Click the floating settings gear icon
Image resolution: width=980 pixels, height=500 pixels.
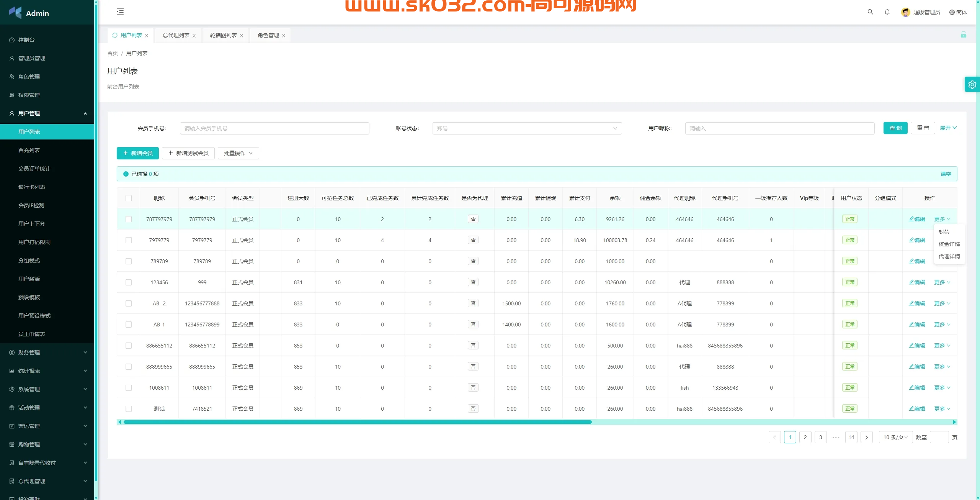(972, 84)
